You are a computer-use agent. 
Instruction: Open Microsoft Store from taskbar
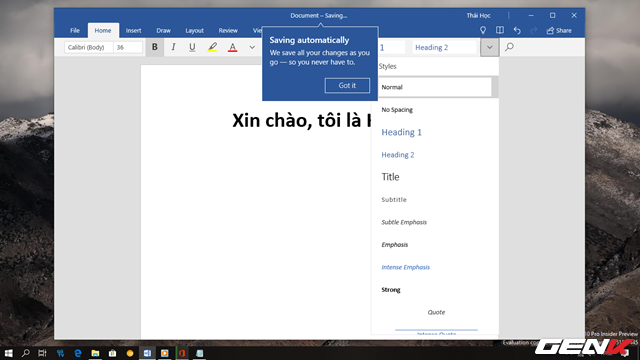pos(112,353)
